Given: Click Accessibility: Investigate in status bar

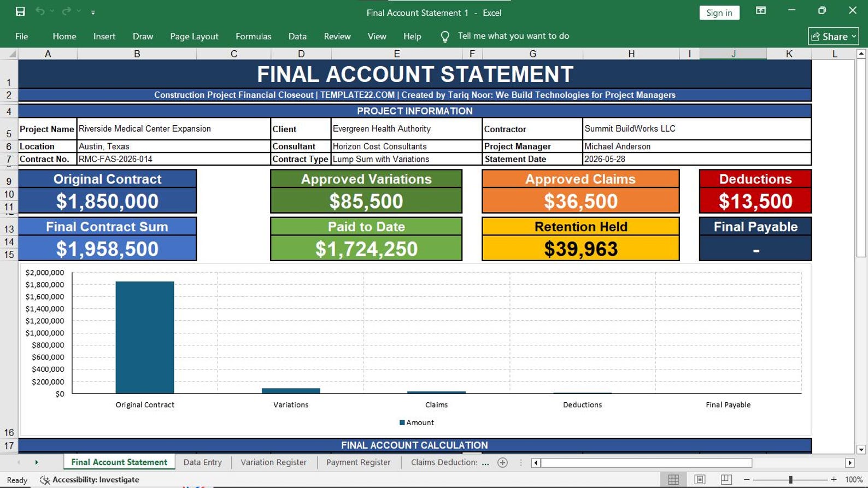Looking at the screenshot, I should pos(90,480).
